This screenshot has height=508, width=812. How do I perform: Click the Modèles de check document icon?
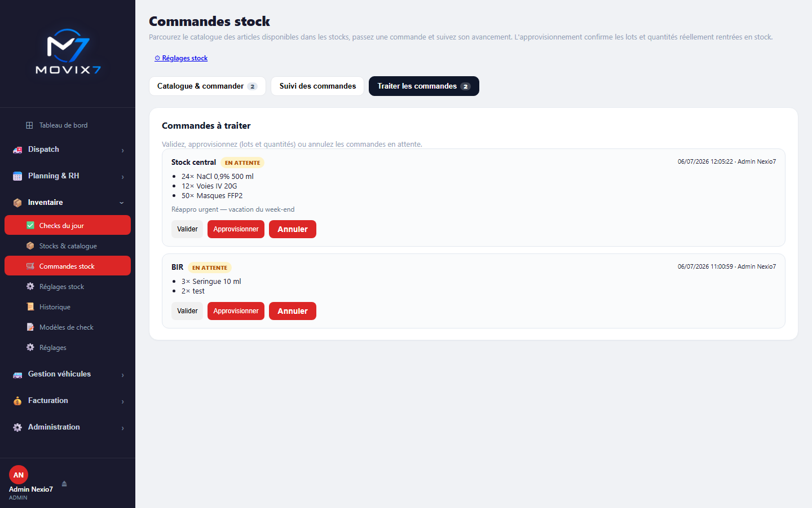[30, 327]
